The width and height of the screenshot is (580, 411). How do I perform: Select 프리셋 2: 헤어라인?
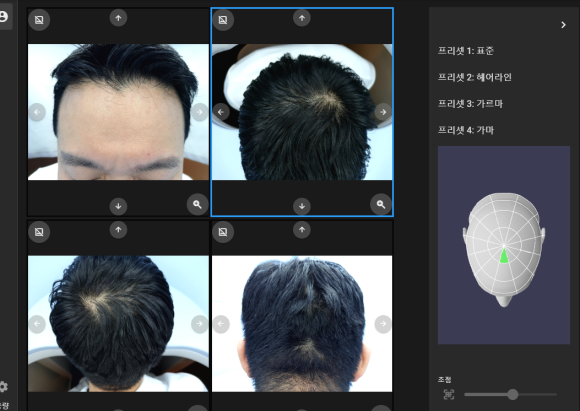(475, 77)
